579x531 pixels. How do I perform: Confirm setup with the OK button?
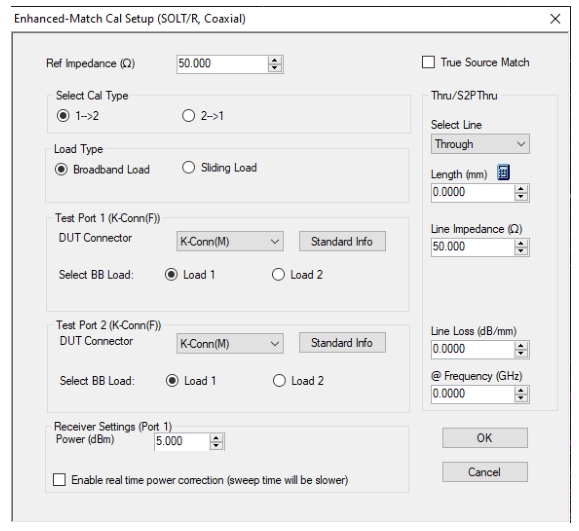485,438
